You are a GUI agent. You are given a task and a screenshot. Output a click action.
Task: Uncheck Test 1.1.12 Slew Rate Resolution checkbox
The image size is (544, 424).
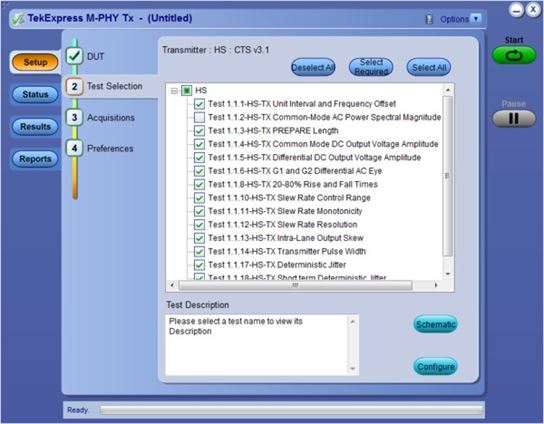click(x=199, y=224)
